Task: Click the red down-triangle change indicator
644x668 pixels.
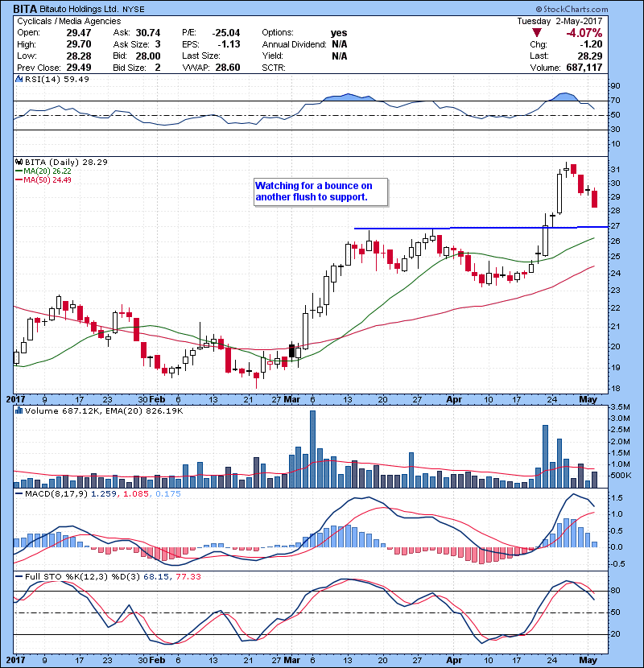Action: point(537,33)
